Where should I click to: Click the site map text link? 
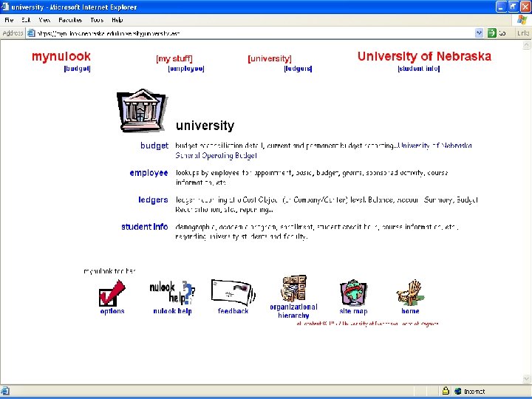click(353, 311)
